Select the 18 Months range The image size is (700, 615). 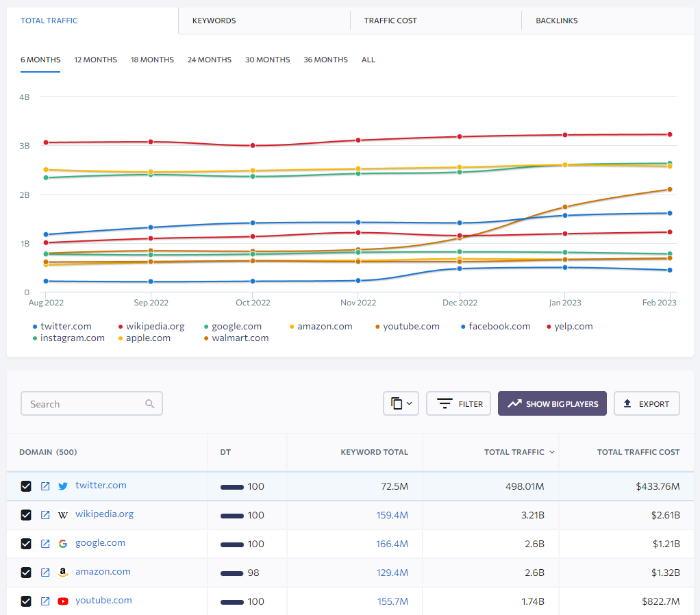pos(152,60)
